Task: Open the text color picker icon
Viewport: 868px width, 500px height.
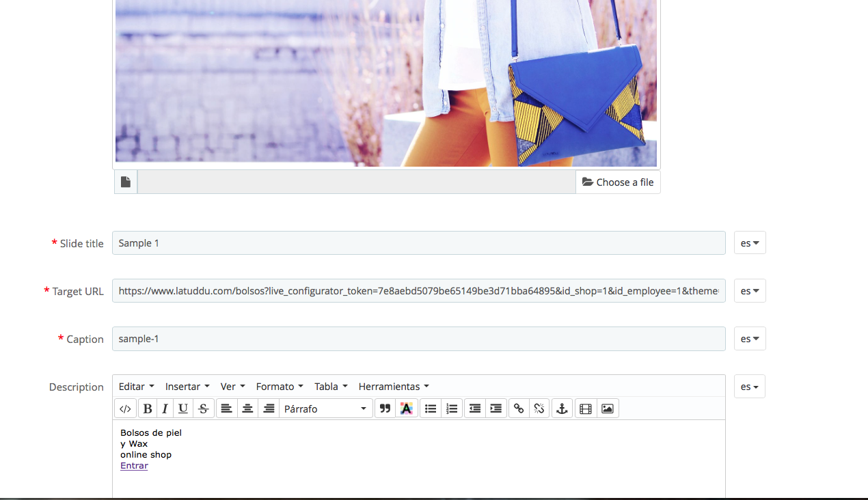Action: tap(406, 408)
